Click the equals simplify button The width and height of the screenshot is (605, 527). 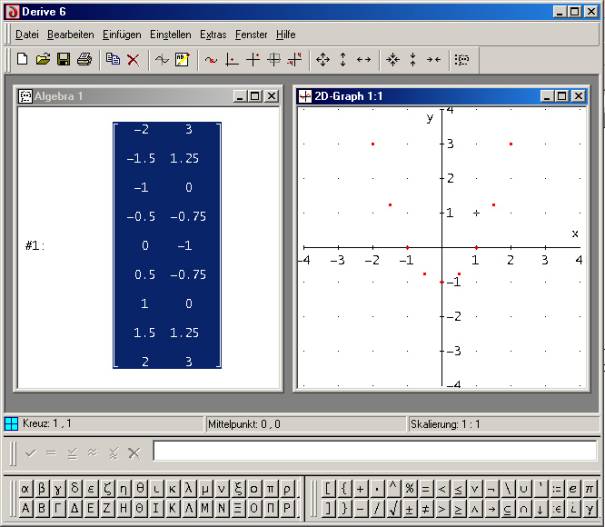(51, 452)
